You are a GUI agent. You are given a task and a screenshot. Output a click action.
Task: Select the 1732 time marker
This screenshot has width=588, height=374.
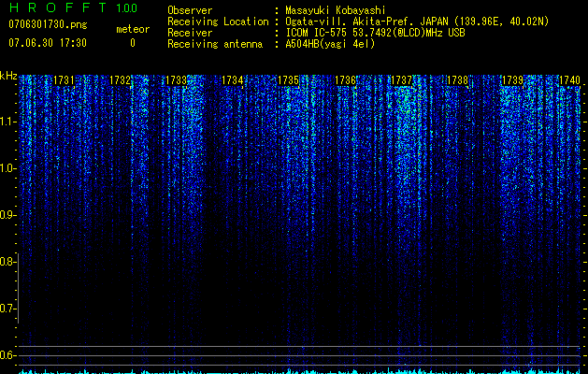(120, 80)
